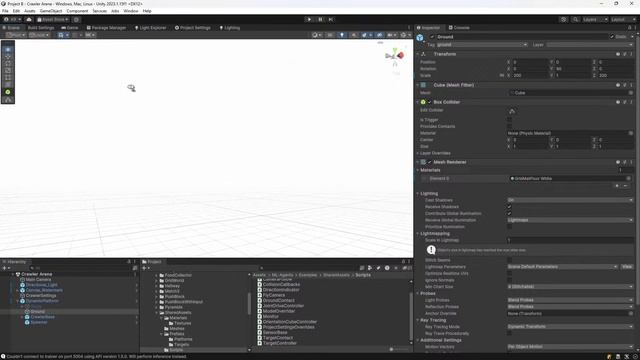Select Main Camera in the Hierarchy
This screenshot has height=360, width=640.
coord(38,280)
